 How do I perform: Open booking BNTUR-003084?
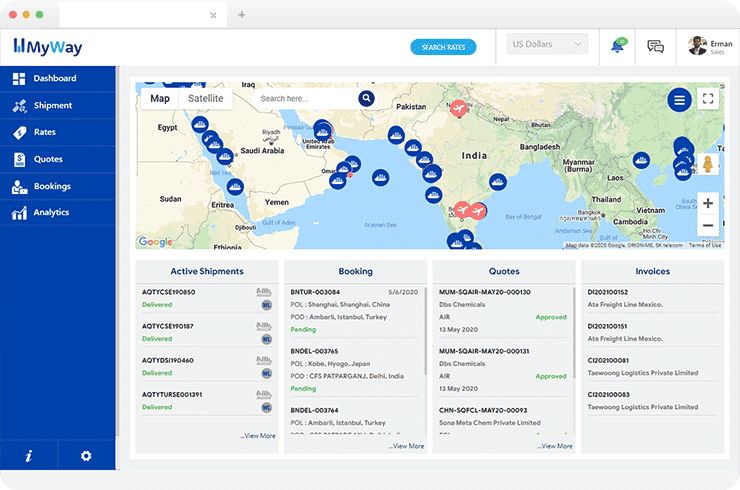click(x=315, y=292)
